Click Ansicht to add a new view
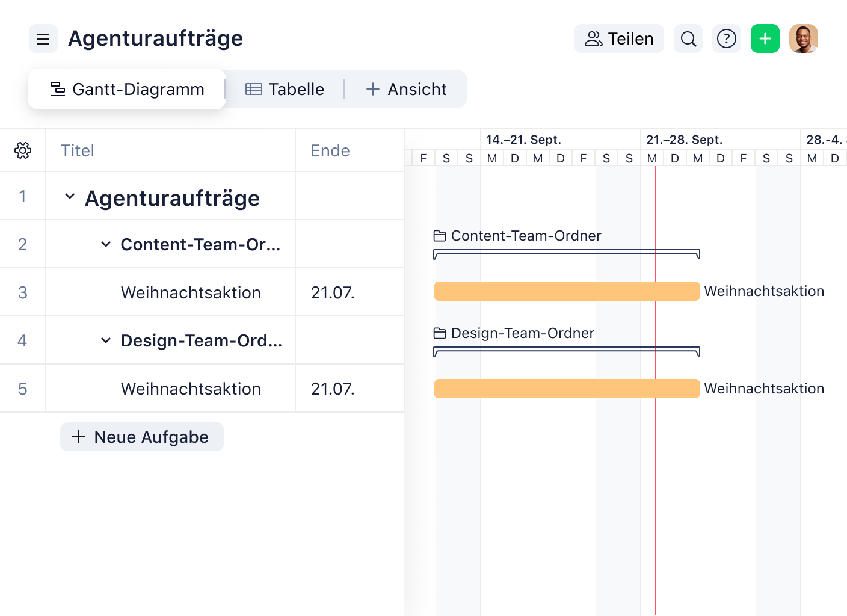Screen dimensions: 847x616 407,88
